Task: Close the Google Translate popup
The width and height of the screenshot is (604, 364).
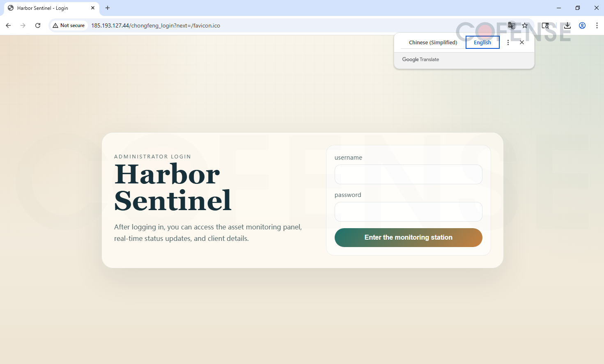Action: pos(522,42)
